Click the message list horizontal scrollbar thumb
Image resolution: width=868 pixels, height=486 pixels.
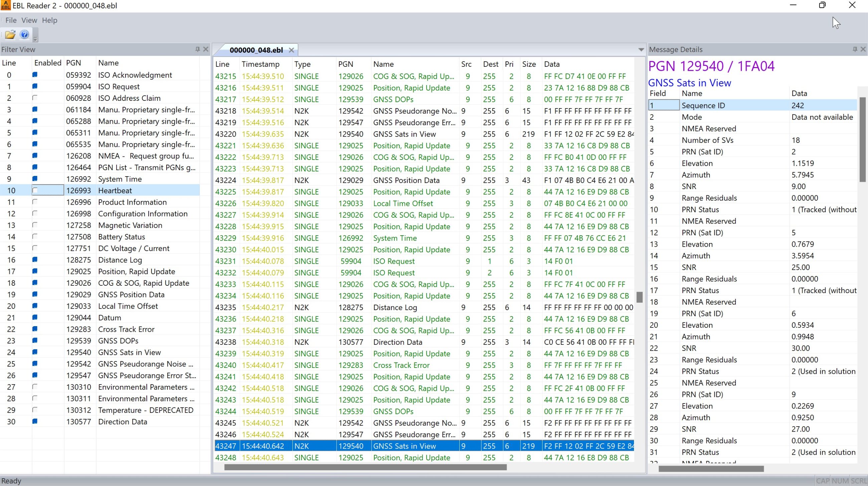[365, 467]
